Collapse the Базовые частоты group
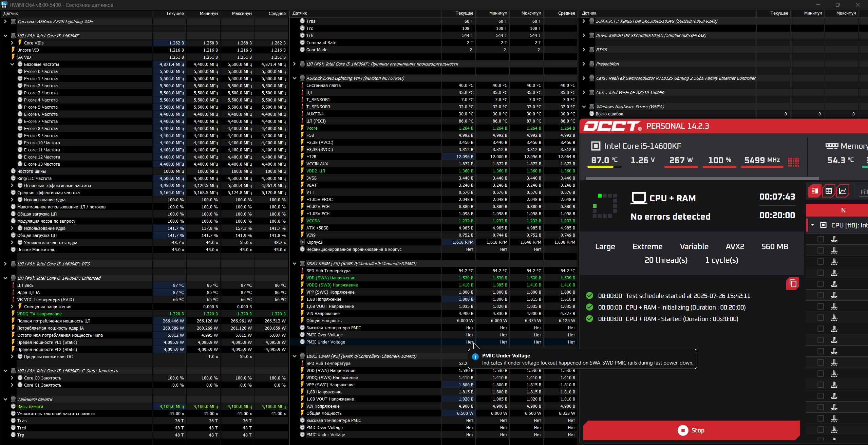The width and height of the screenshot is (868, 445). coord(12,64)
